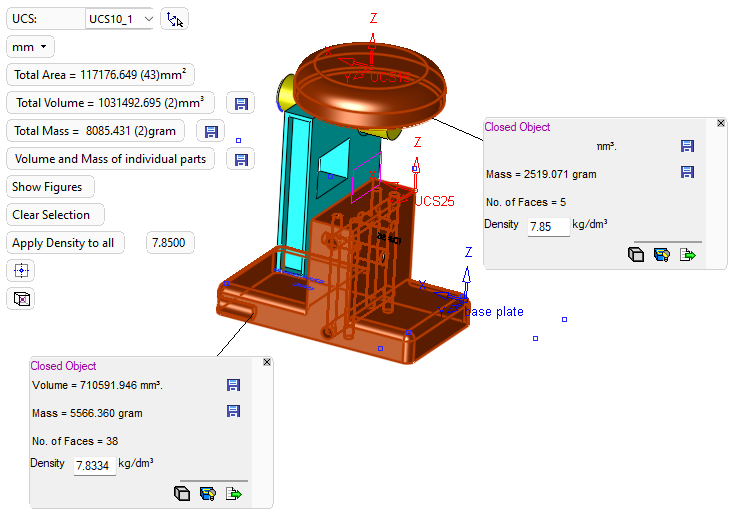Click lightbulb icon in lower-left panel
The height and width of the screenshot is (517, 734).
pos(208,493)
